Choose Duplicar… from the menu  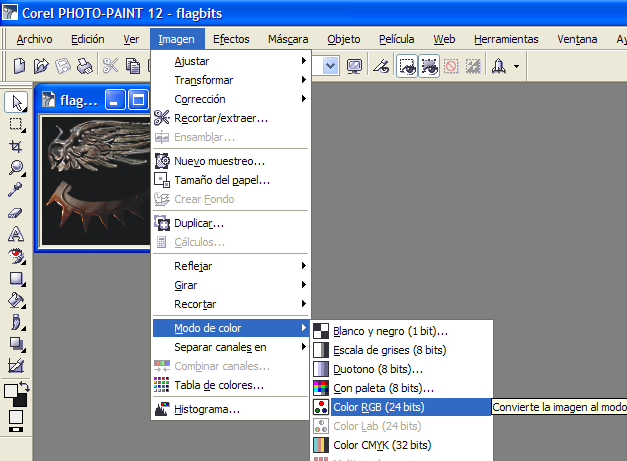point(231,223)
